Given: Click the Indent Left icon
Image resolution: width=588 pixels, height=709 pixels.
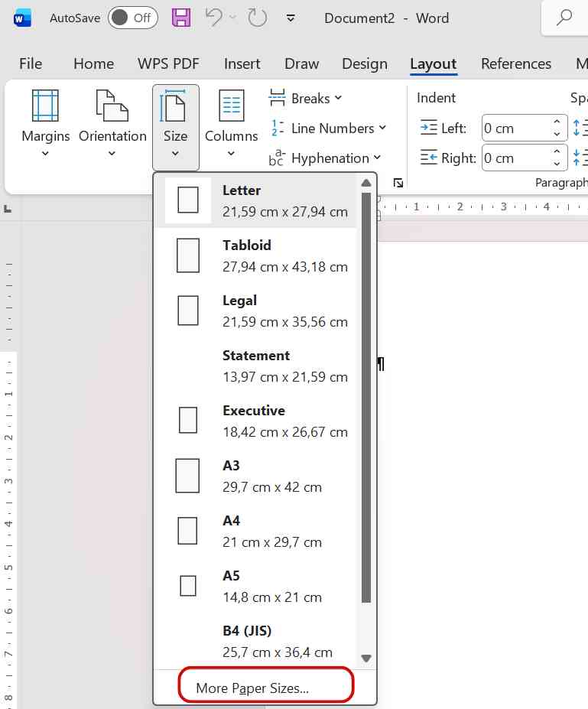Looking at the screenshot, I should coord(428,128).
